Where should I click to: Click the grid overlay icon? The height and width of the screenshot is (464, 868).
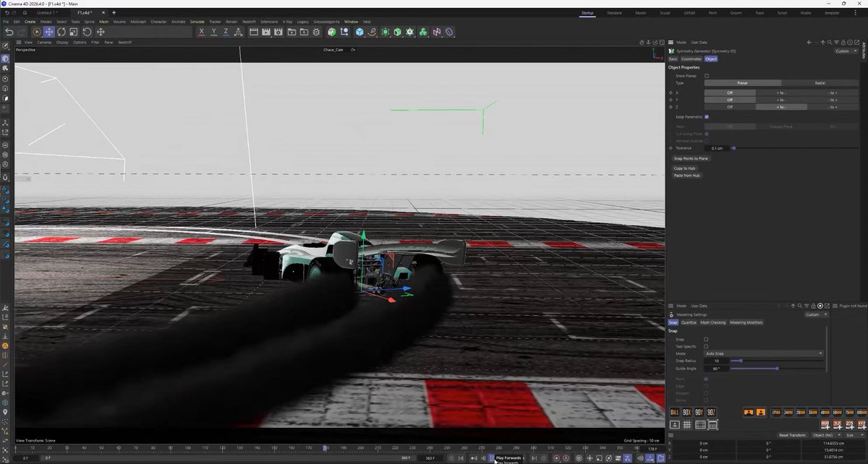(687, 425)
